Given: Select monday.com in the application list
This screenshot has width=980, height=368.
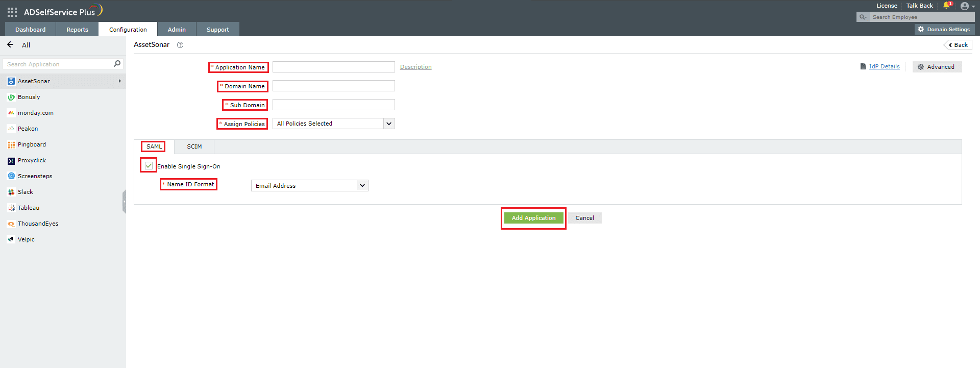Looking at the screenshot, I should [63, 113].
